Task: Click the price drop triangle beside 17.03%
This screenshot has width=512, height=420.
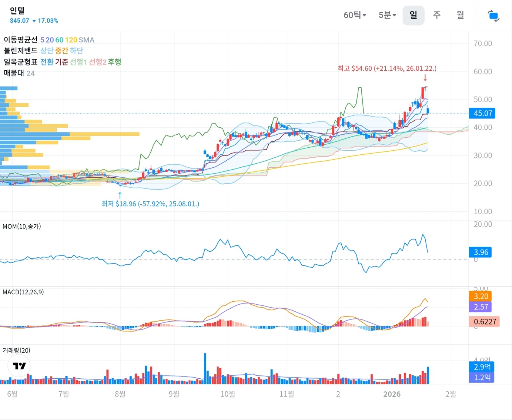Action: pos(34,21)
